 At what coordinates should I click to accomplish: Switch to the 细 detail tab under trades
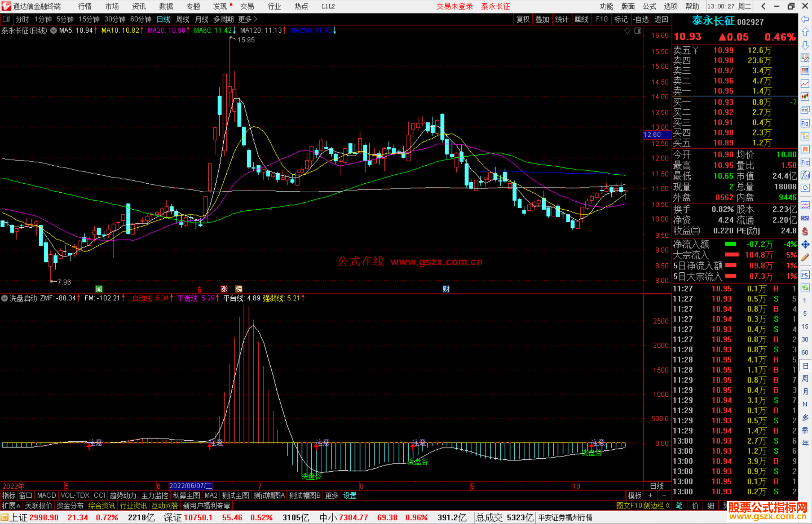[x=711, y=506]
